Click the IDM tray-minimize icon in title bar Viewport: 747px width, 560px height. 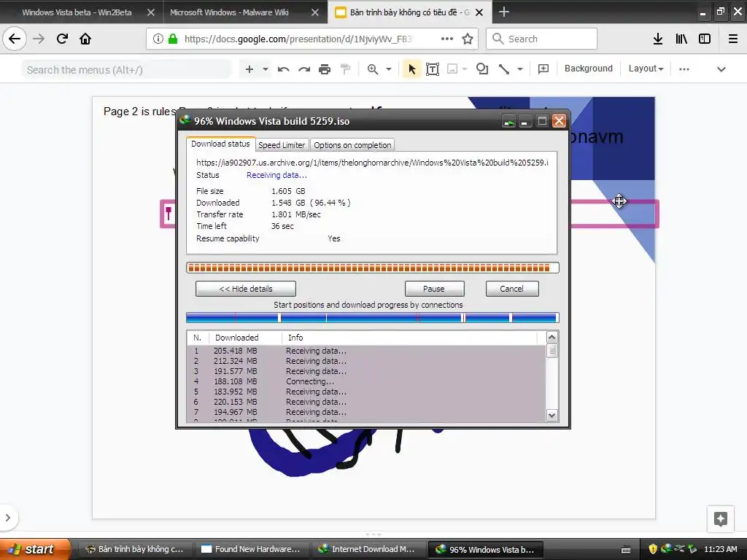coord(508,122)
